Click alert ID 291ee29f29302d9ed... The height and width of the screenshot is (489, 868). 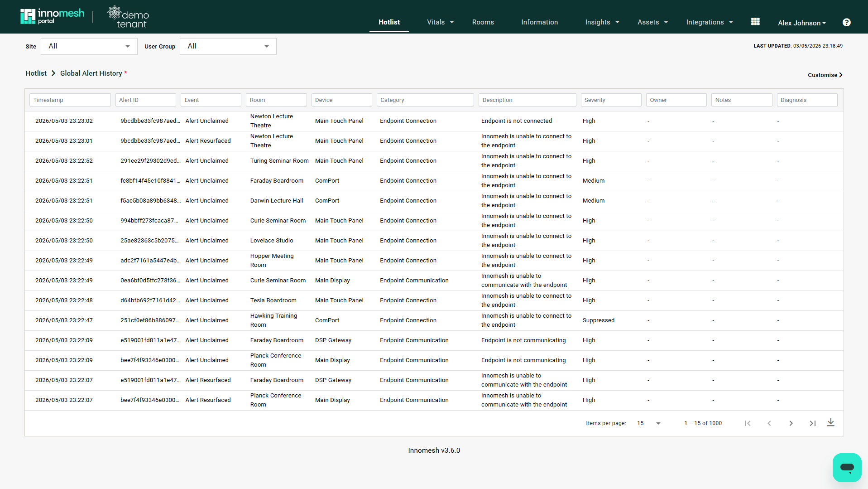[150, 161]
